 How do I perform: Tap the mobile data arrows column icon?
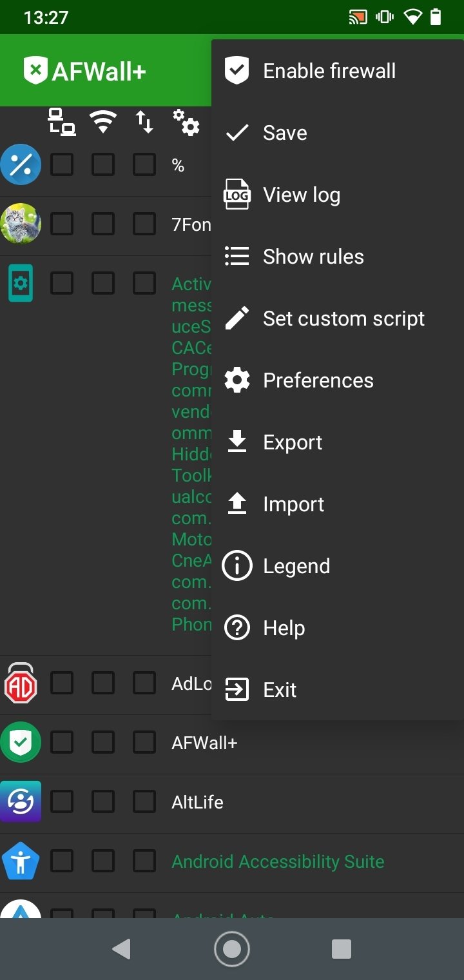tap(144, 121)
